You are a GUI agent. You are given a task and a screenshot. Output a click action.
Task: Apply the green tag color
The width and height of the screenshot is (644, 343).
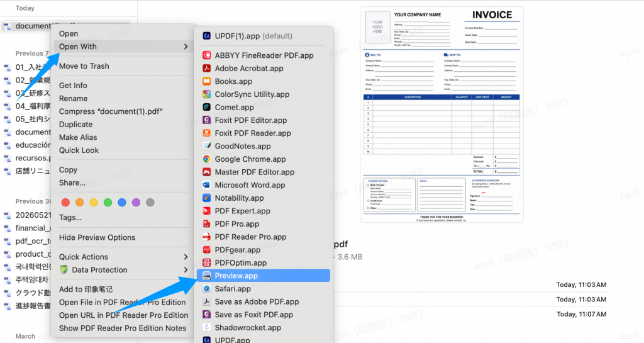pos(108,202)
